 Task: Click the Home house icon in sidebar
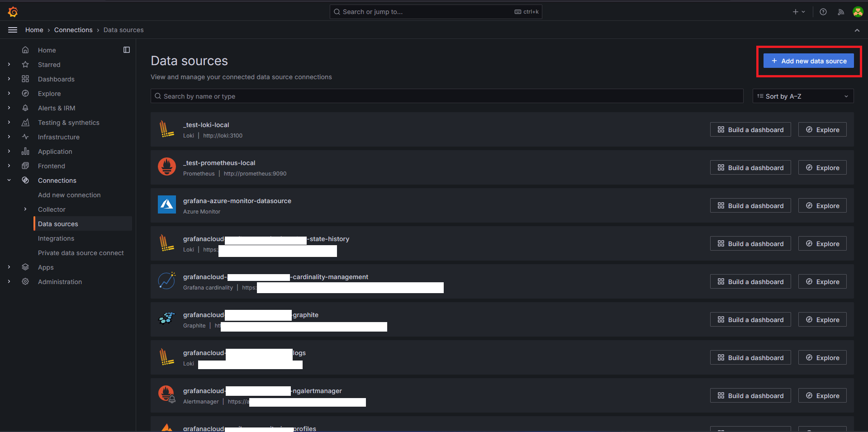(x=25, y=50)
